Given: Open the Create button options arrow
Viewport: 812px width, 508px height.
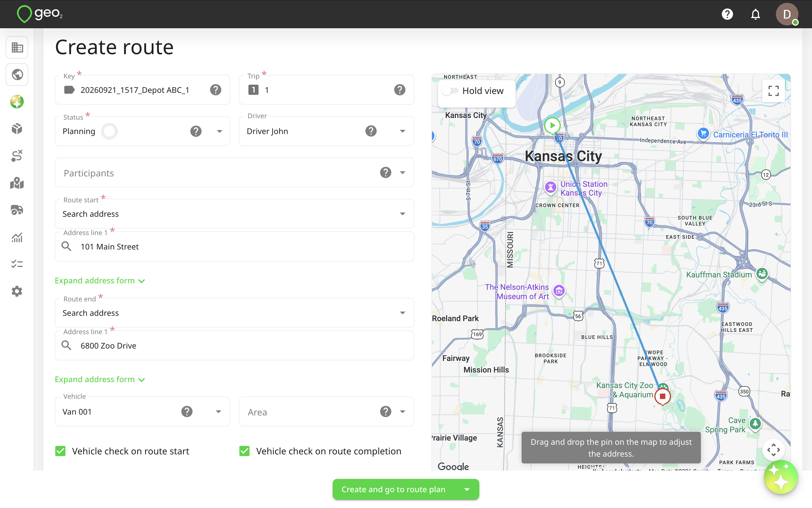Looking at the screenshot, I should [x=467, y=490].
